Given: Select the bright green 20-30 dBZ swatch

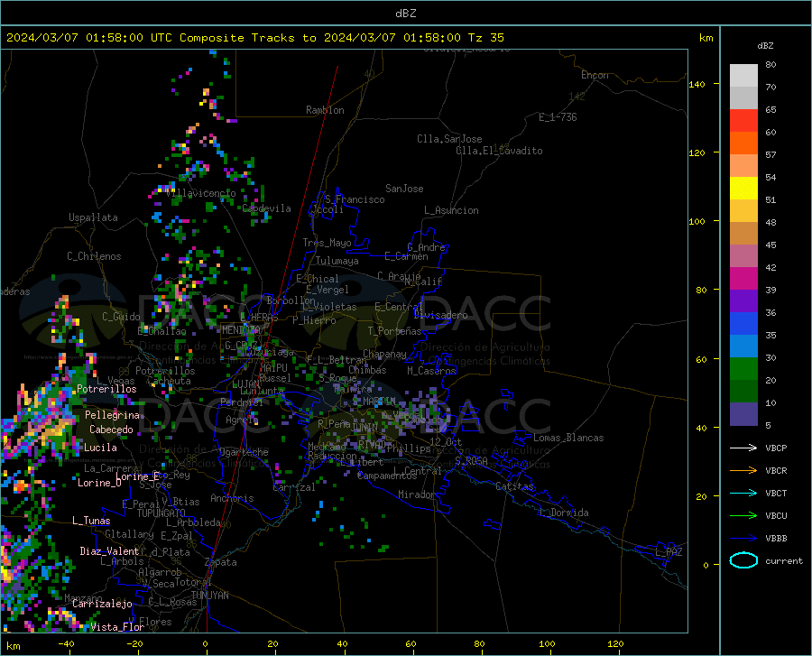Looking at the screenshot, I should [743, 369].
